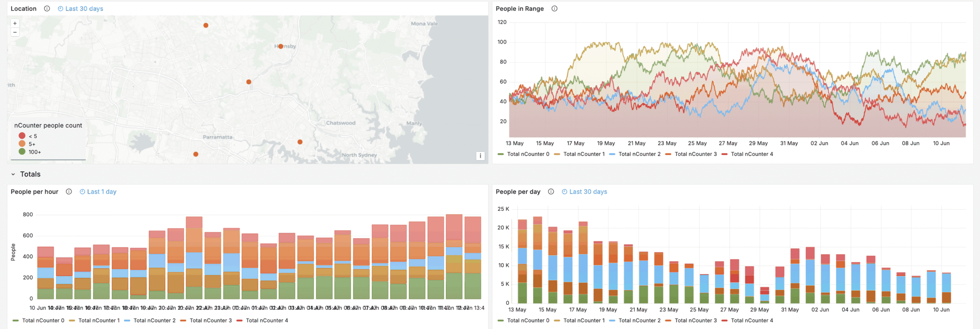
Task: Select the map marker near Hornsby
Action: (x=281, y=46)
